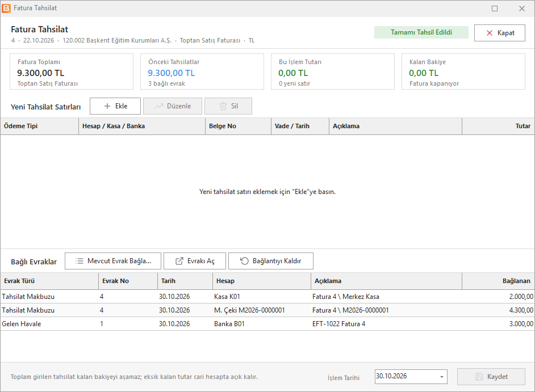Maximize the Fatura Tahsilat window
The image size is (535, 392).
(x=495, y=9)
